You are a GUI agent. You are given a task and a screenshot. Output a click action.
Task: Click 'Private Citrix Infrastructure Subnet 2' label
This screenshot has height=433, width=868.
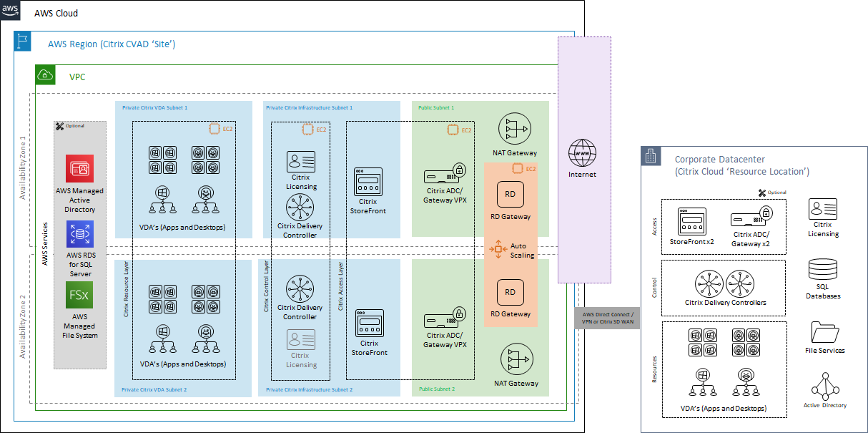tap(310, 389)
